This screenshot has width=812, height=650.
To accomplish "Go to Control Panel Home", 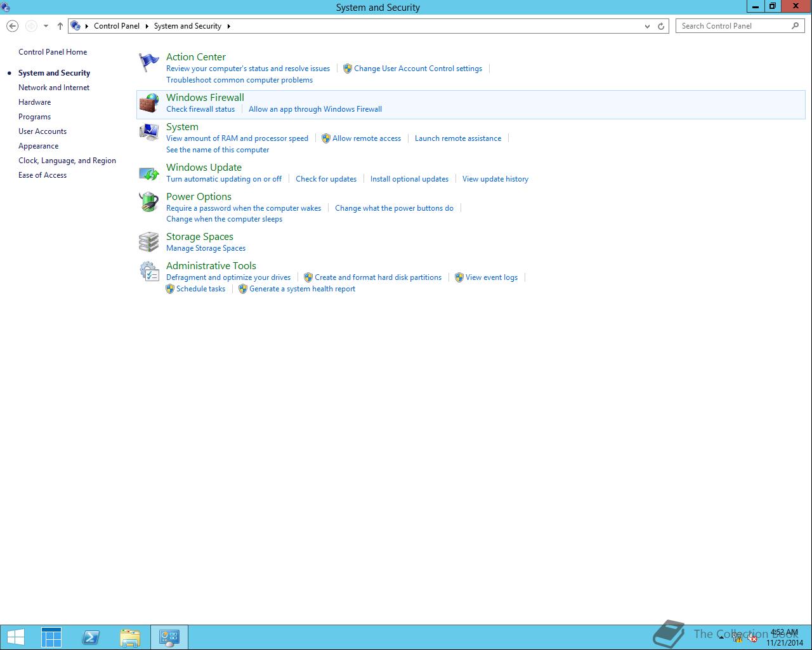I will [53, 52].
